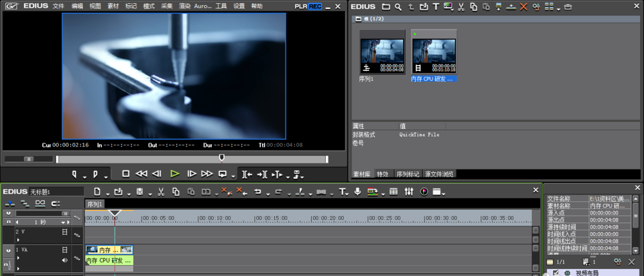This screenshot has width=644, height=276.
Task: Open the timeline scale dropdown showing 1 秒
Action: [63, 222]
